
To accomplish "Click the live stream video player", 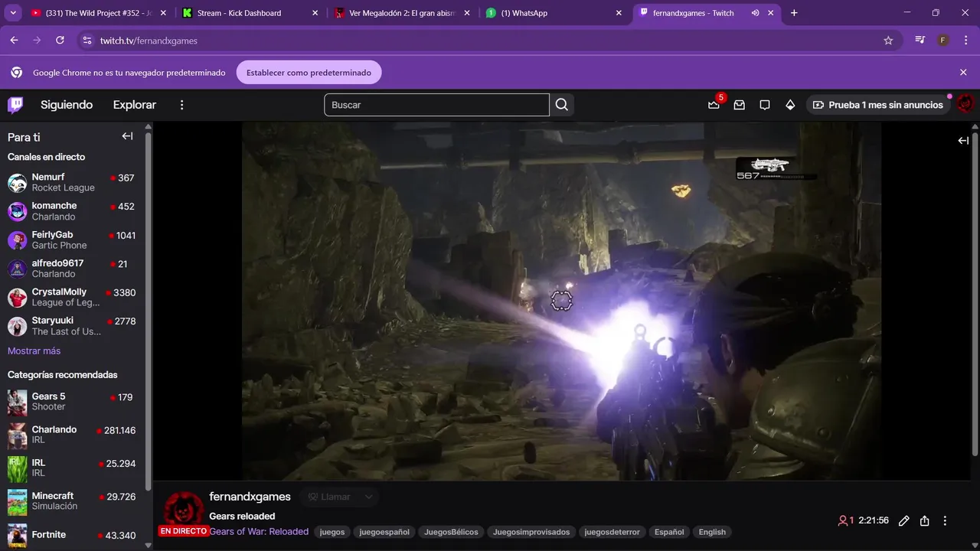I will 561,301.
